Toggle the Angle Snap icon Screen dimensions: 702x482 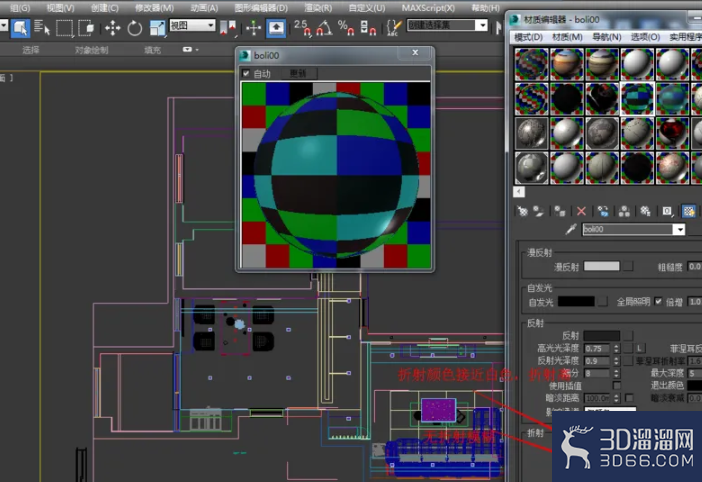[324, 28]
